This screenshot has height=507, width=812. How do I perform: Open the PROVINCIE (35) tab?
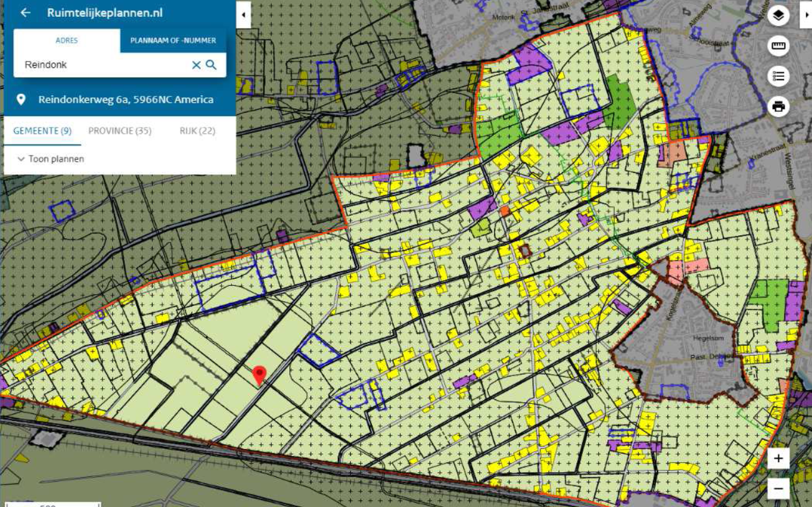click(120, 131)
